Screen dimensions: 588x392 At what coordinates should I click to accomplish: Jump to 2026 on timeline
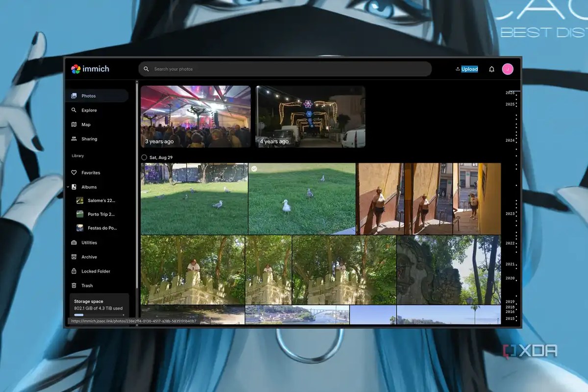coord(510,93)
